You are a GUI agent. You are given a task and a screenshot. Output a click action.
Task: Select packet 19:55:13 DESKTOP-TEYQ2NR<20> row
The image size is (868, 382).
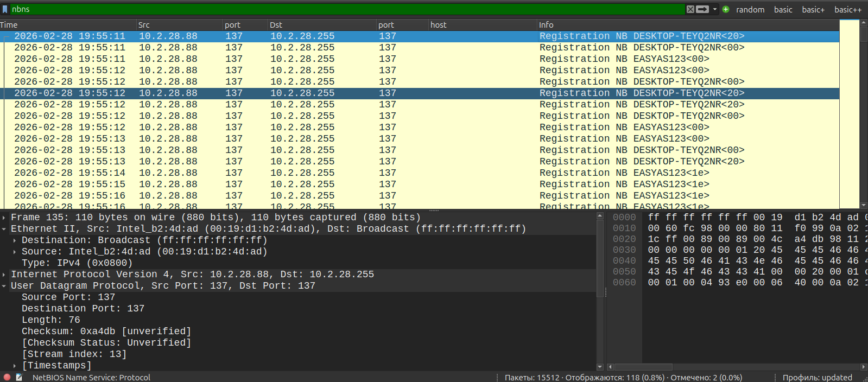420,162
